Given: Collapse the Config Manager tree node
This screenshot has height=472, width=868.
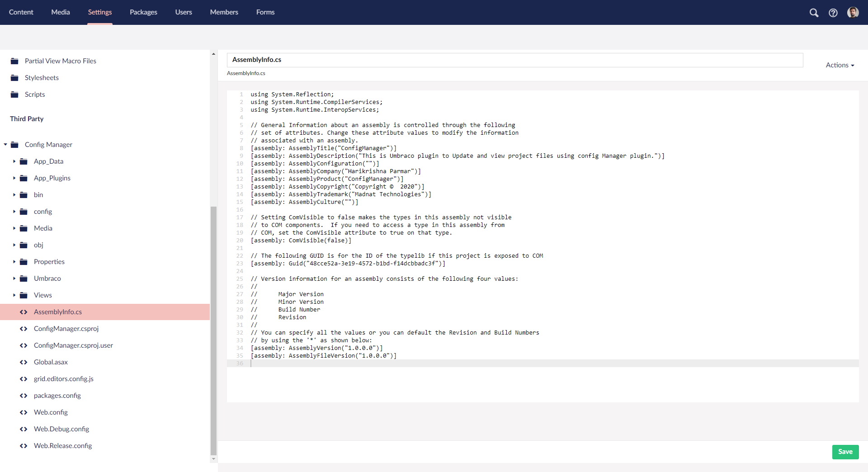Looking at the screenshot, I should point(5,145).
